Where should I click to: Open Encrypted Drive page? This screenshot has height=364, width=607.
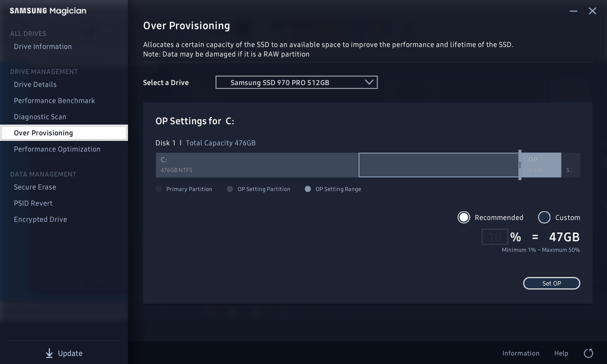tap(40, 220)
